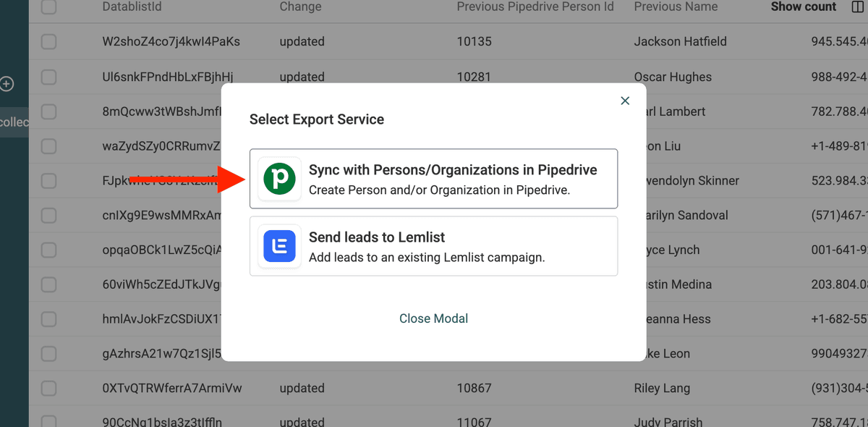Sort by the DatablistId column header
Image resolution: width=868 pixels, height=427 pixels.
132,7
